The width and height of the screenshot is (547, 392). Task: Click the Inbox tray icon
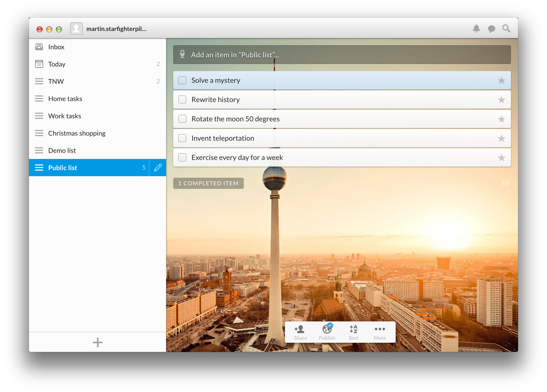[x=39, y=47]
